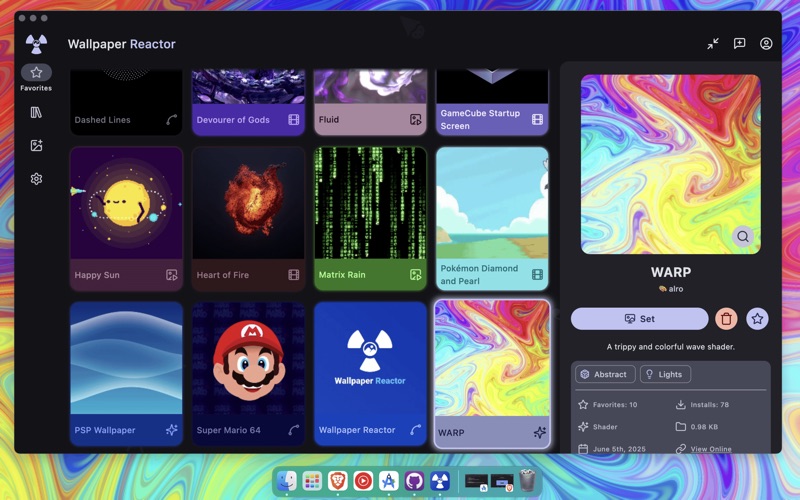
Task: Select the Heart of Fire thumbnail
Action: coord(248,203)
